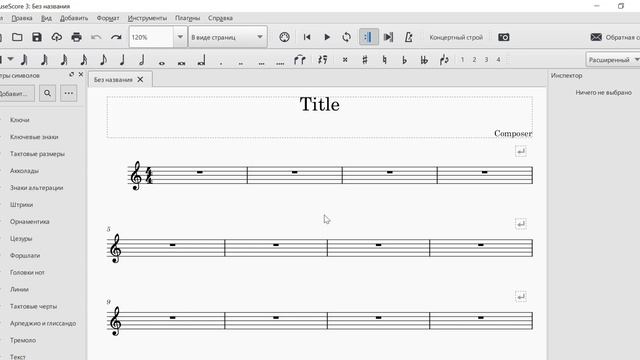Toggle the double sharp accidental
Screen dimensions: 640x360
click(x=345, y=60)
